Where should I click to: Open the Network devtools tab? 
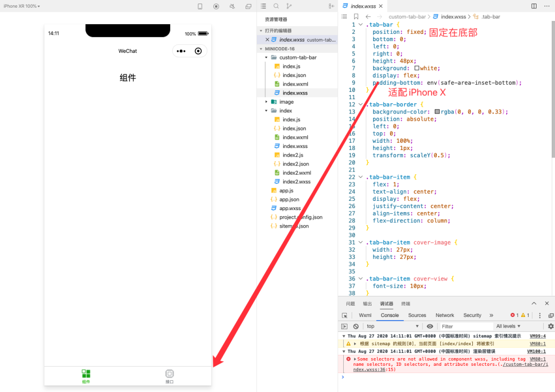point(445,315)
